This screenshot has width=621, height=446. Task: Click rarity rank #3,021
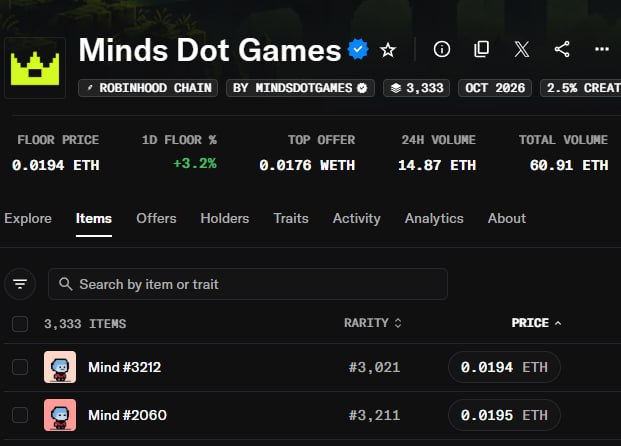(374, 368)
